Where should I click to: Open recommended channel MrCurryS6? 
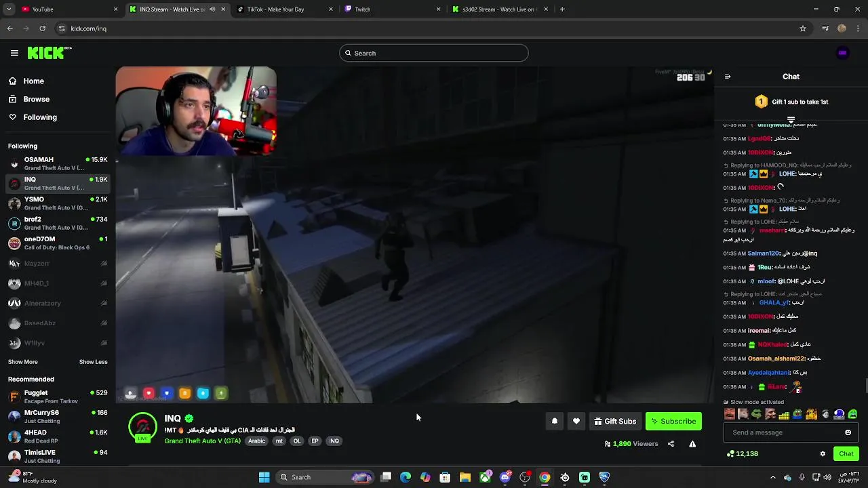click(x=58, y=416)
